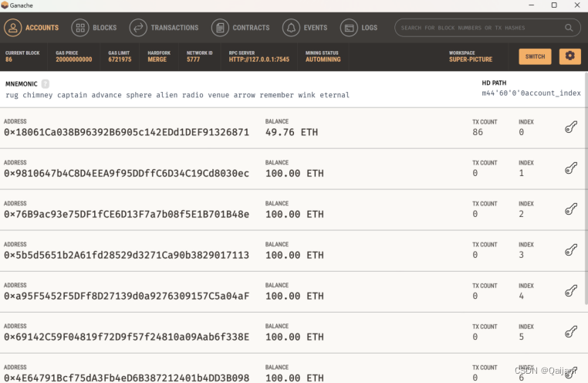Select address 0x9810647b4C8D4EEA9f95DDffC6D34C19Cd8030ec
588x383 pixels.
(x=127, y=173)
